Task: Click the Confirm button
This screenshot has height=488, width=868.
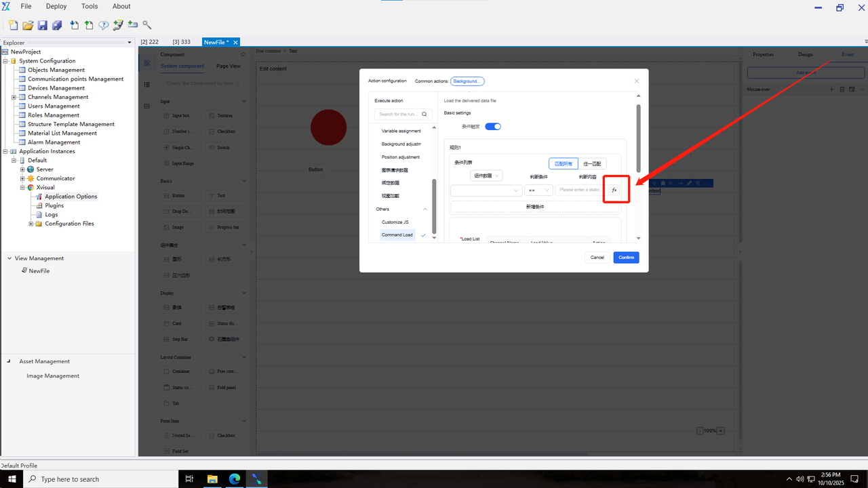Action: [626, 258]
